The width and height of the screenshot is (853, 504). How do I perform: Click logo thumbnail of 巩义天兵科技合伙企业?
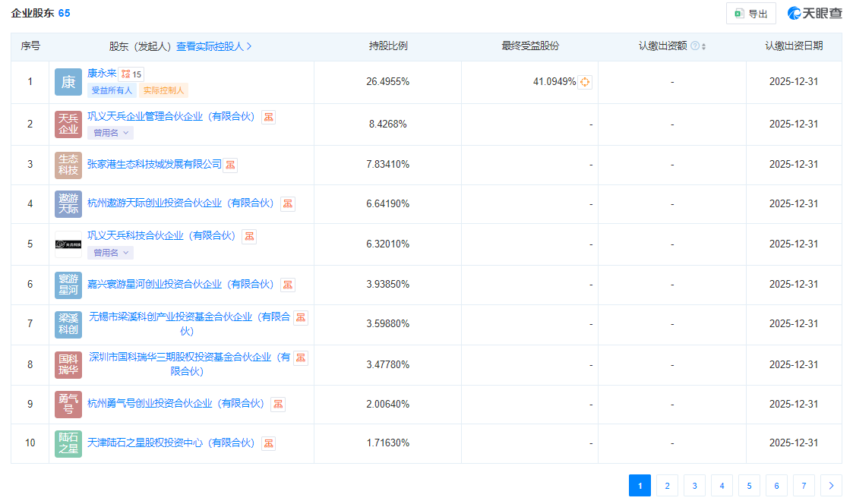68,244
